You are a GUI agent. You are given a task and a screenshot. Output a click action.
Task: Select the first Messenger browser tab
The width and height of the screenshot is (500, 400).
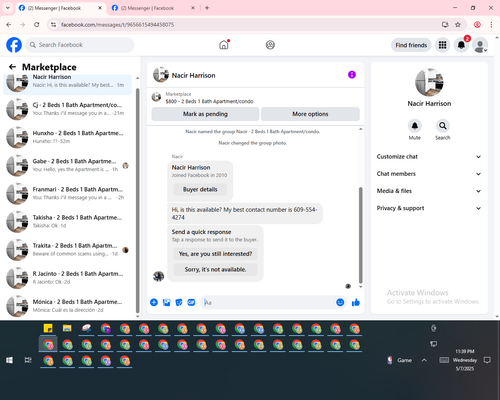(60, 8)
